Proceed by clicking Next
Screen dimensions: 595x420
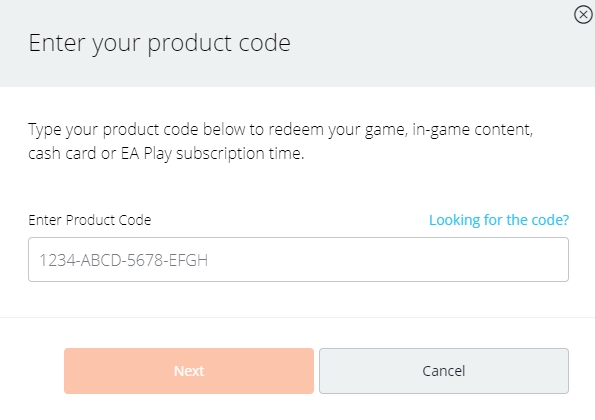189,371
